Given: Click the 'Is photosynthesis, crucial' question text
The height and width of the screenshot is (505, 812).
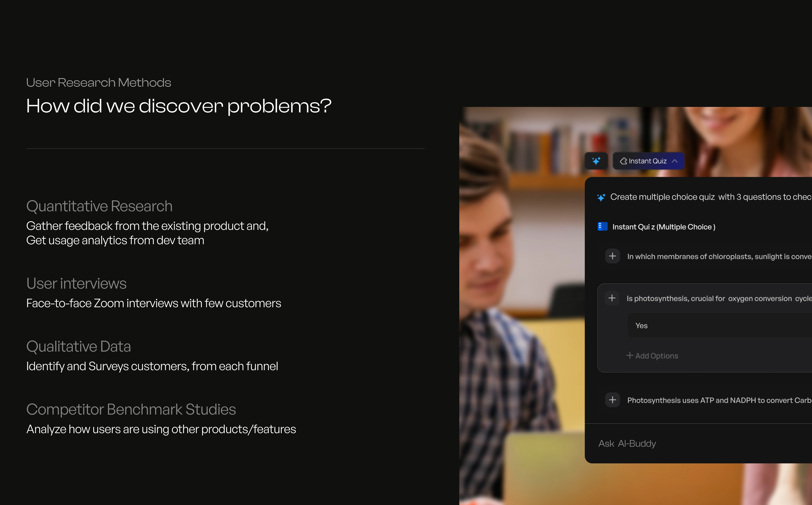Looking at the screenshot, I should click(719, 299).
